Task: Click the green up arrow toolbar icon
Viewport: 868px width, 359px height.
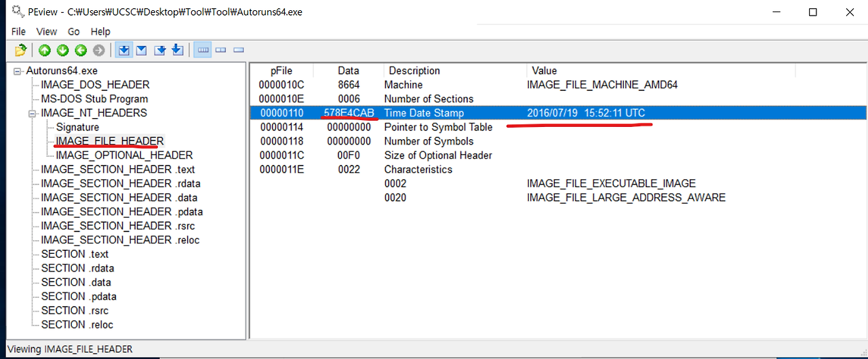Action: (x=45, y=50)
